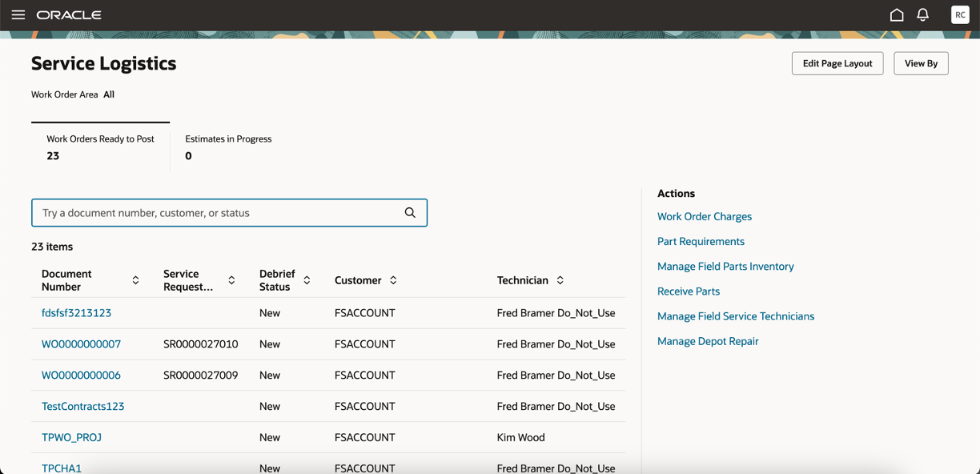Open Manage Field Parts Inventory link
Screen dimensions: 980x474
pyautogui.click(x=725, y=266)
